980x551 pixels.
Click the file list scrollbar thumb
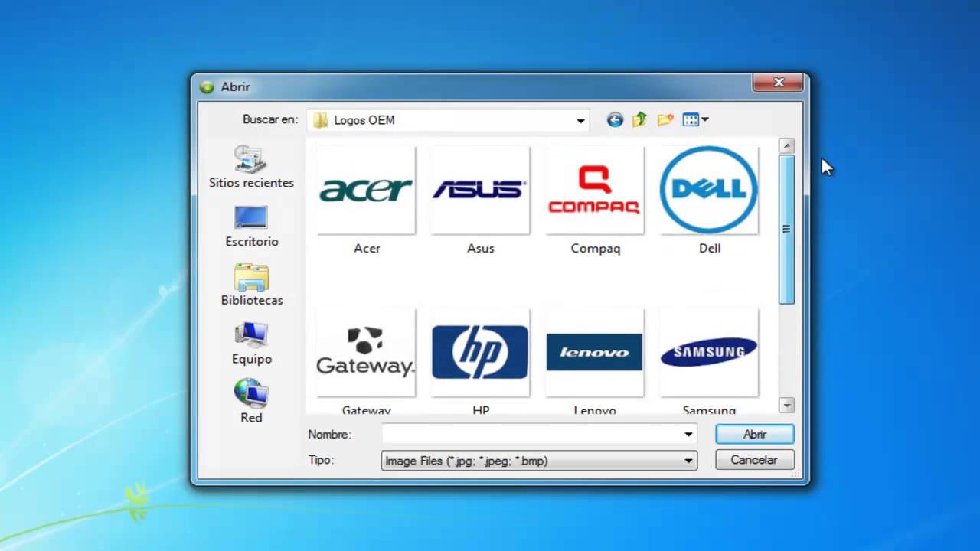pos(786,229)
